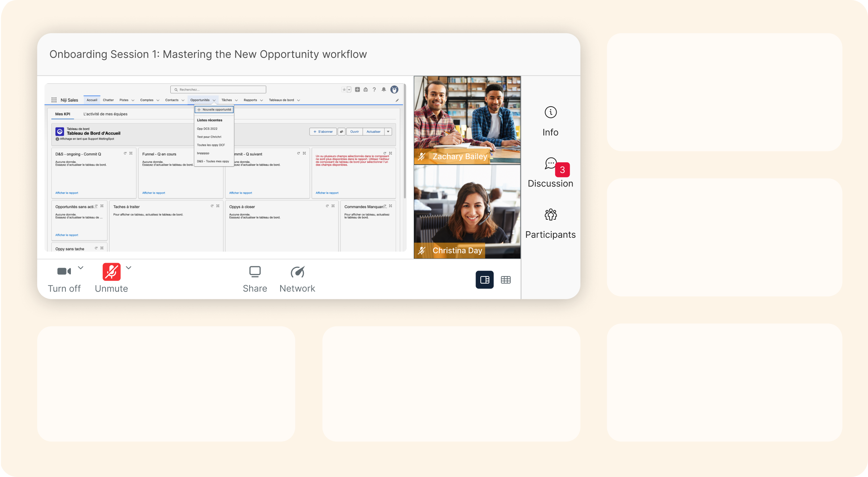Select Christina Day's video thumbnail
Screen dimensions: 868x477
(467, 211)
